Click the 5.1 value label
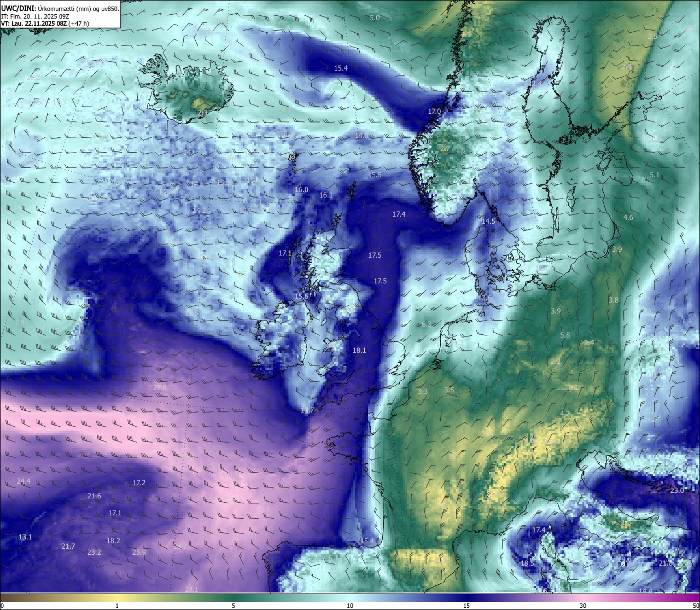This screenshot has width=700, height=610. [x=655, y=175]
